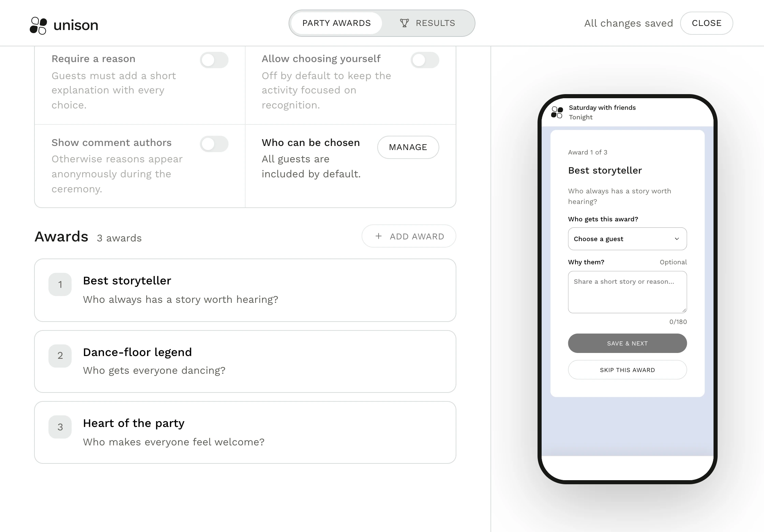Click the 'Who can be chosen' heading

point(311,143)
